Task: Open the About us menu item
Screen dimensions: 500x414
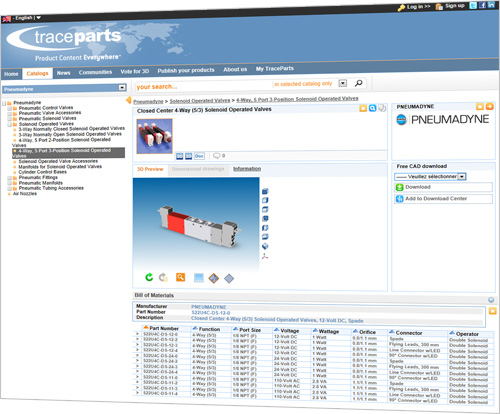Action: click(235, 69)
